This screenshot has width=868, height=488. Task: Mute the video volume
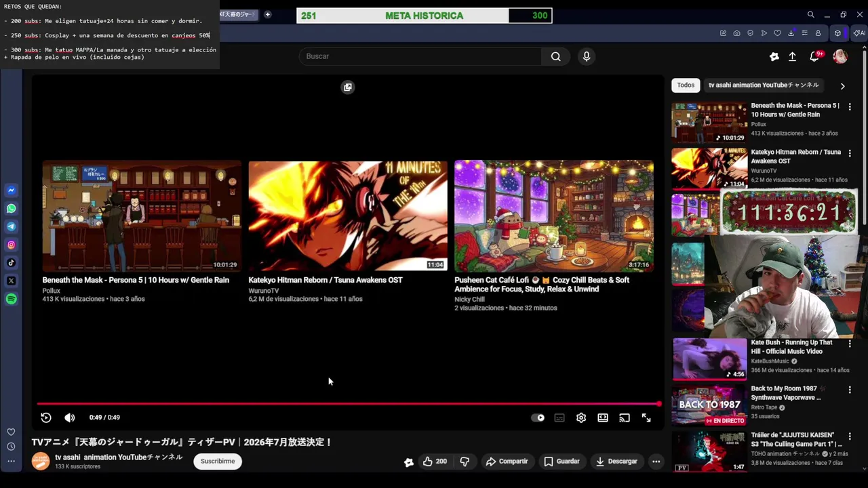(70, 418)
